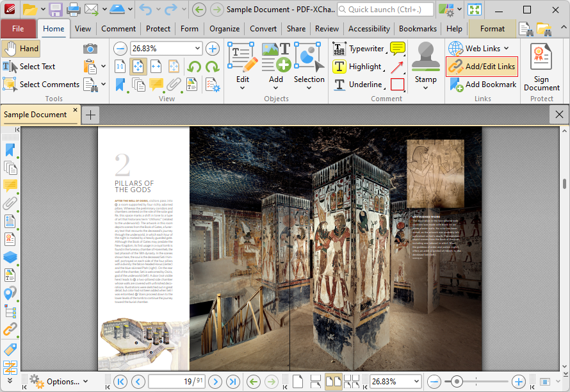Activate the Select Comments tool
This screenshot has height=392, width=570.
[x=41, y=85]
